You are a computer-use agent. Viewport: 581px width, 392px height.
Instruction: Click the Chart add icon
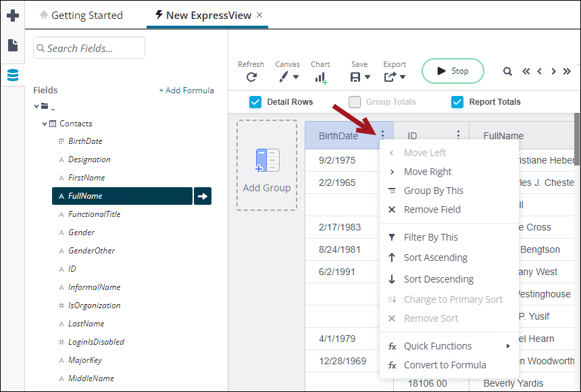[320, 78]
